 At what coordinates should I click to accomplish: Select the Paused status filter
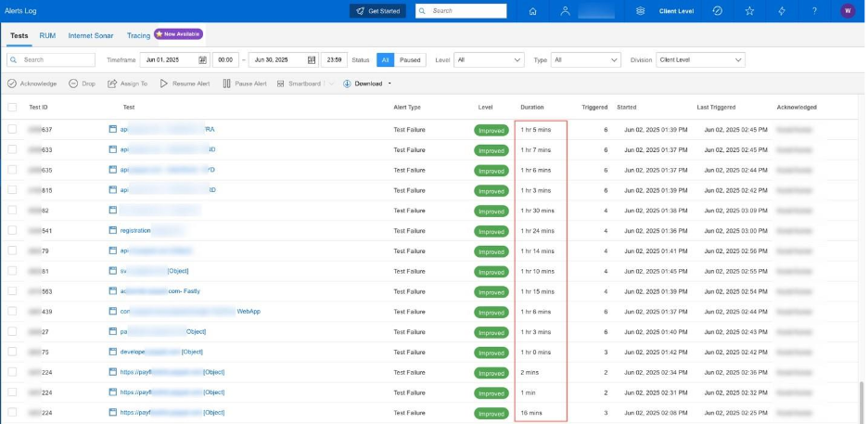[410, 59]
